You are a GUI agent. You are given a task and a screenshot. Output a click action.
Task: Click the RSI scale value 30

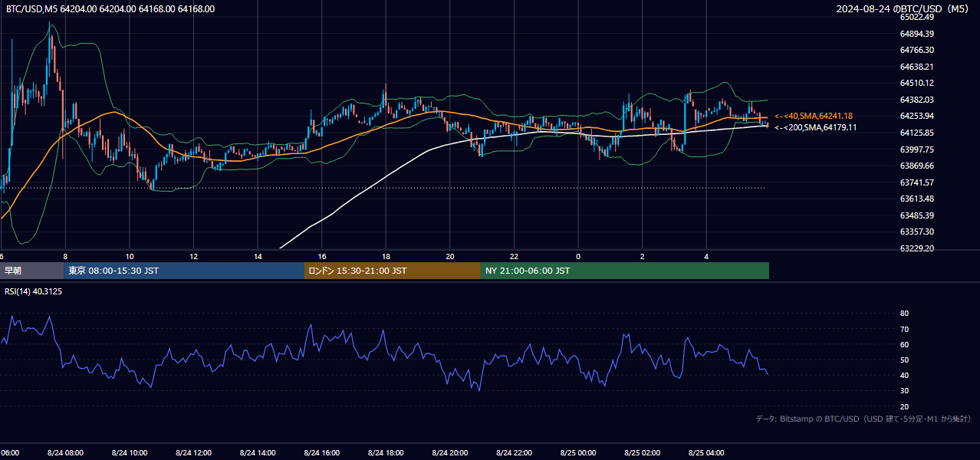click(x=905, y=391)
